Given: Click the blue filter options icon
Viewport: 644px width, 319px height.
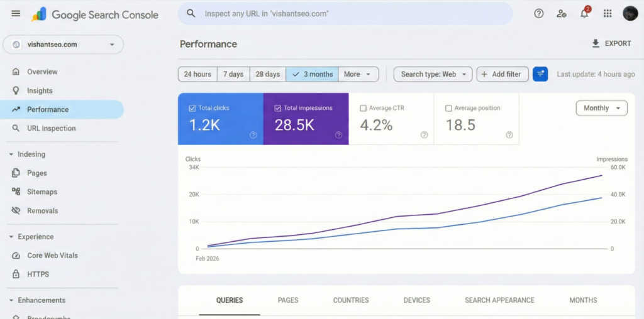Looking at the screenshot, I should 540,74.
